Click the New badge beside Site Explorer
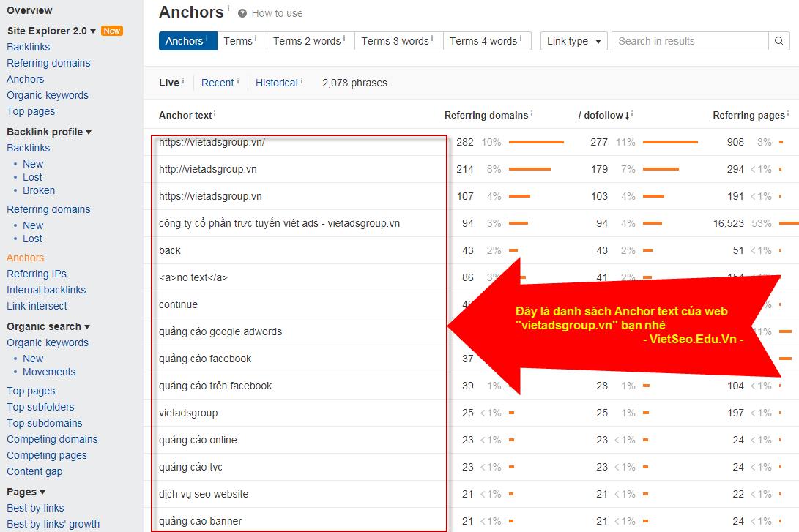 [x=112, y=31]
